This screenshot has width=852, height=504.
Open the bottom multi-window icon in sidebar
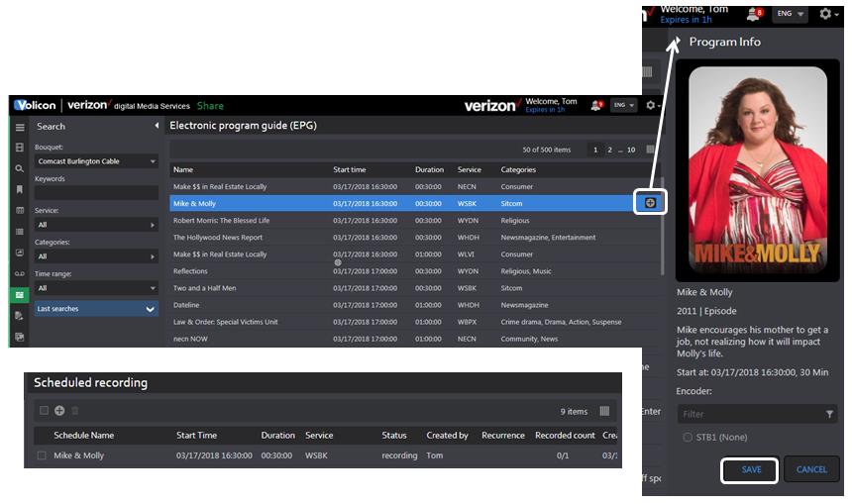(20, 337)
